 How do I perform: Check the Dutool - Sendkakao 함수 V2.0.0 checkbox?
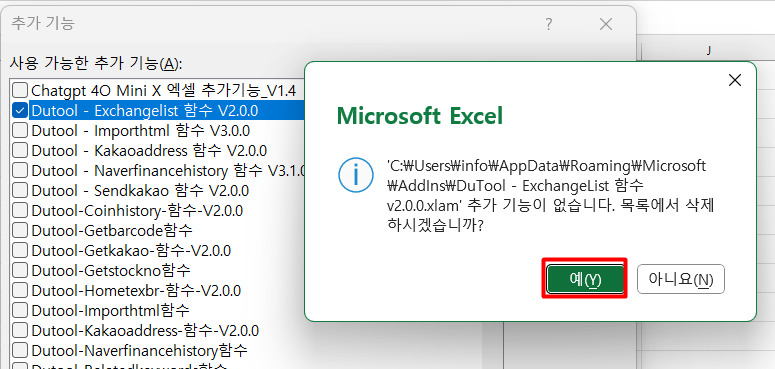(x=20, y=190)
